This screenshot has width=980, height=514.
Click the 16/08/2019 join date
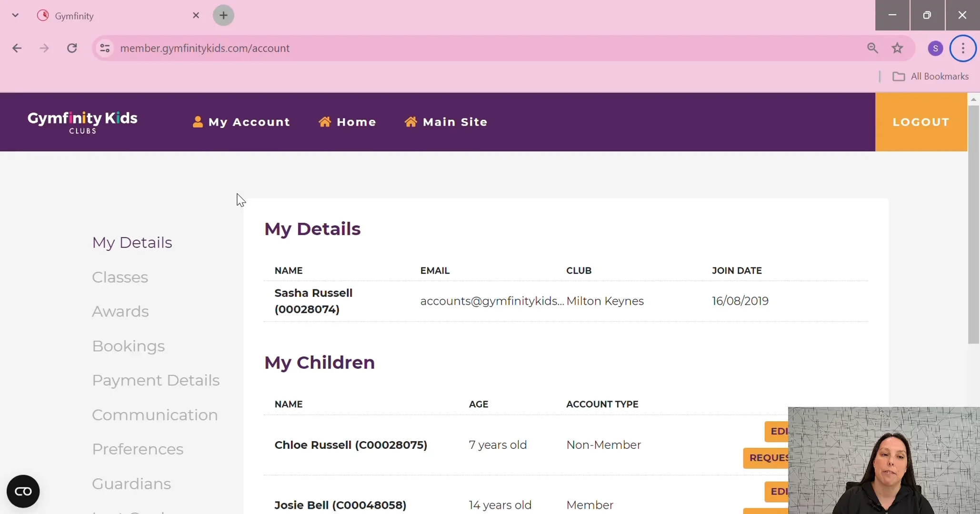point(740,301)
